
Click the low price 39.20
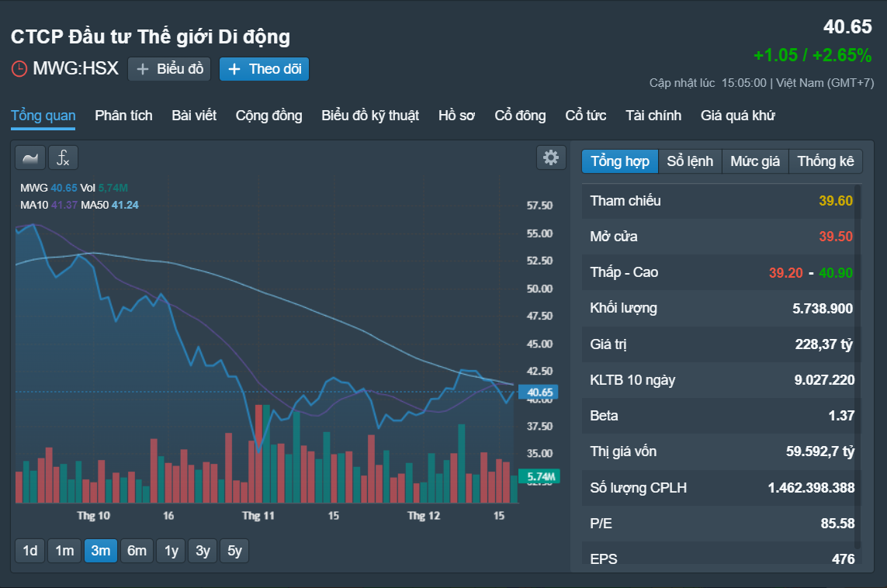pos(786,272)
